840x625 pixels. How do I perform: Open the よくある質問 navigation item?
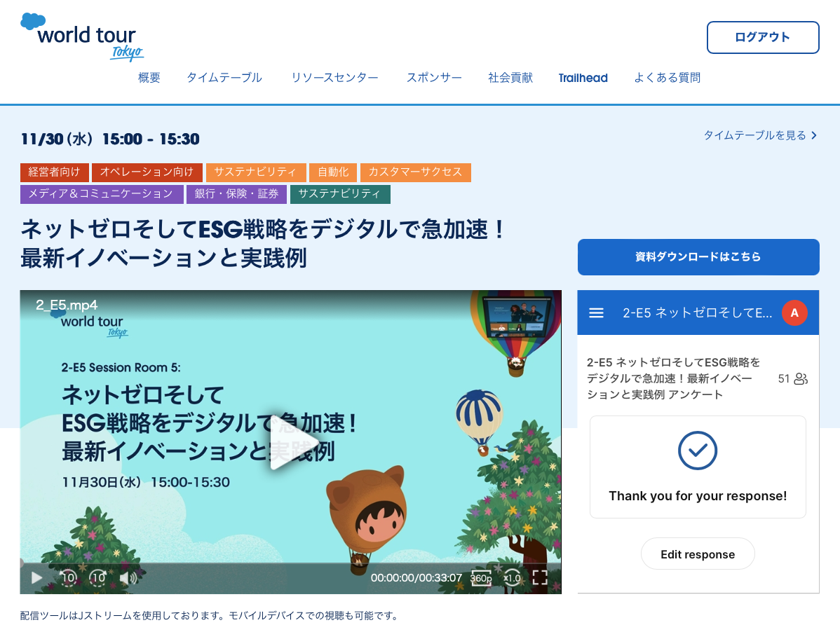coord(667,78)
